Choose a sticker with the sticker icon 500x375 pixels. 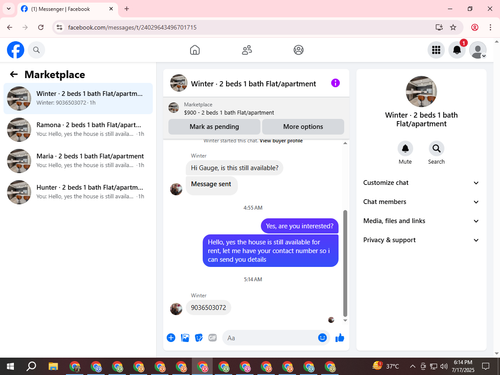[x=199, y=338]
